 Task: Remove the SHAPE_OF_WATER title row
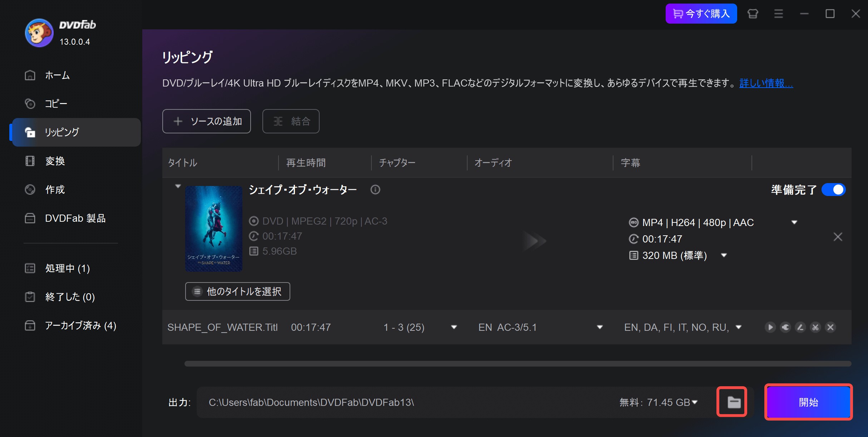coord(830,327)
